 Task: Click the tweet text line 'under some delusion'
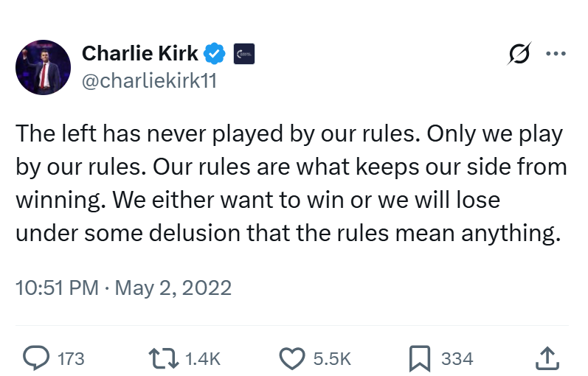click(288, 233)
